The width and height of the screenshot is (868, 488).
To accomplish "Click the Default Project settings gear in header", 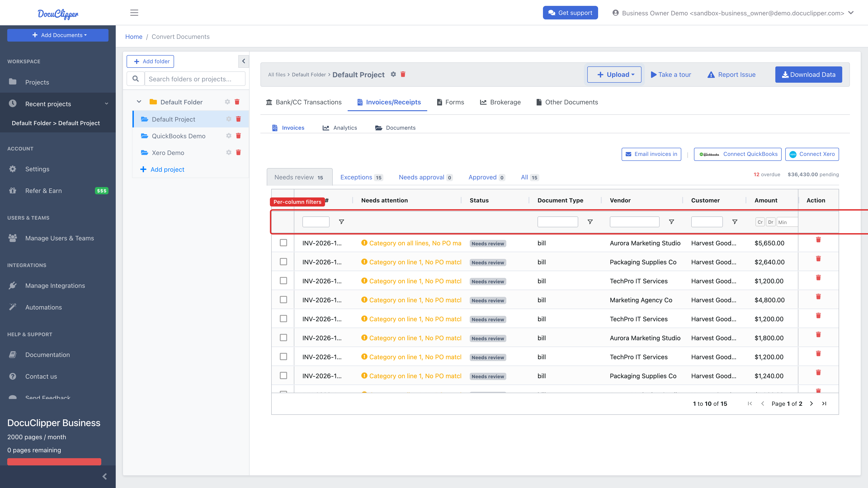I will (x=393, y=74).
